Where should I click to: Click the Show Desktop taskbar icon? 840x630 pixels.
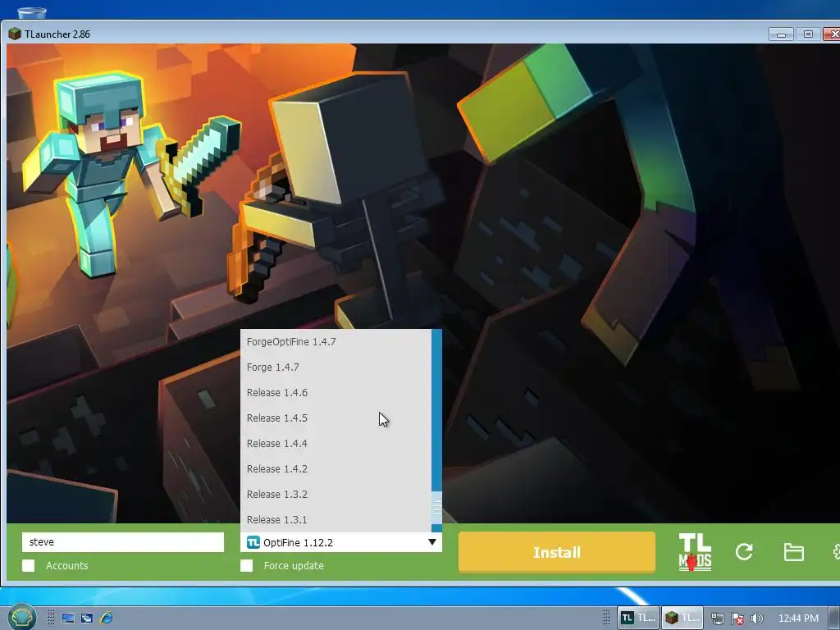(x=68, y=618)
